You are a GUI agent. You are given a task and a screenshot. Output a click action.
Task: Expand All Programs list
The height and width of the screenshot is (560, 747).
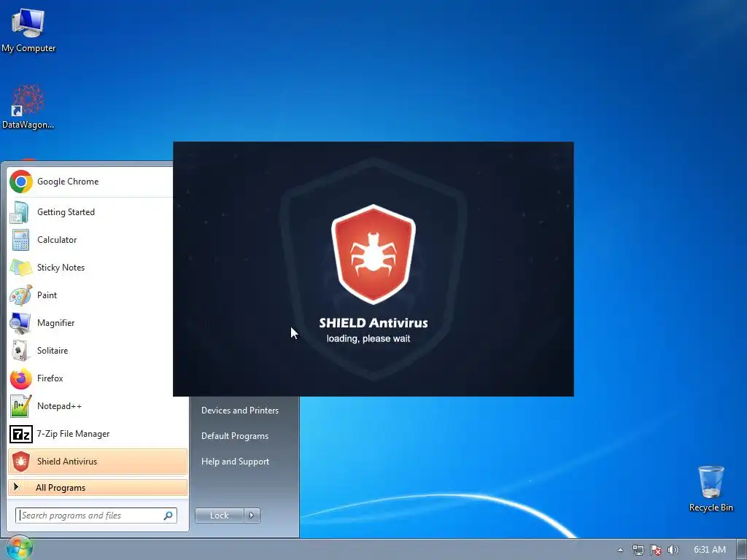pos(98,488)
